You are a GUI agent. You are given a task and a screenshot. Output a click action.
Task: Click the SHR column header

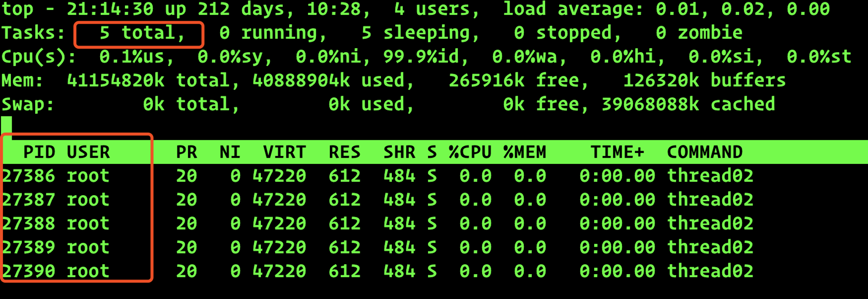pos(399,152)
